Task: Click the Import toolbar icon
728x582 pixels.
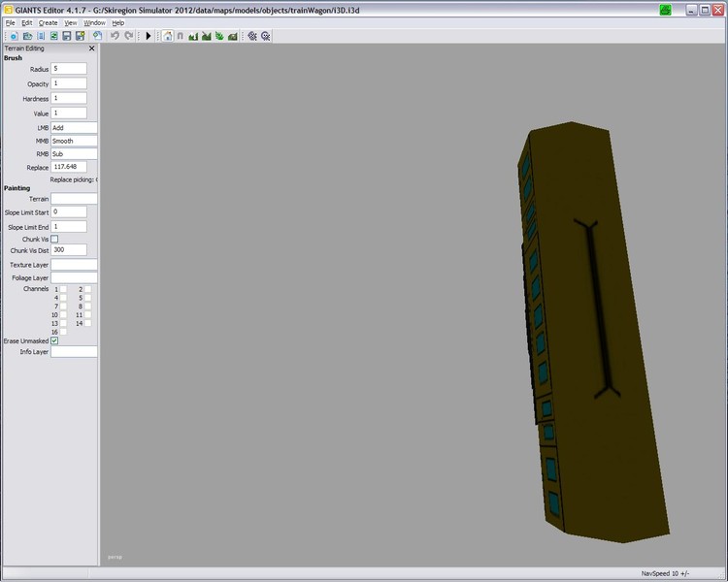Action: [41, 36]
